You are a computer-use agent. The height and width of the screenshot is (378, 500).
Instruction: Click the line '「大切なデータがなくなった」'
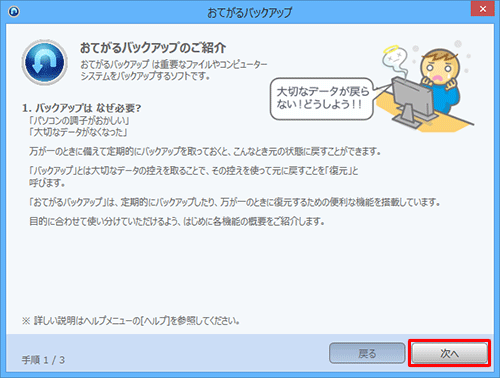point(78,132)
